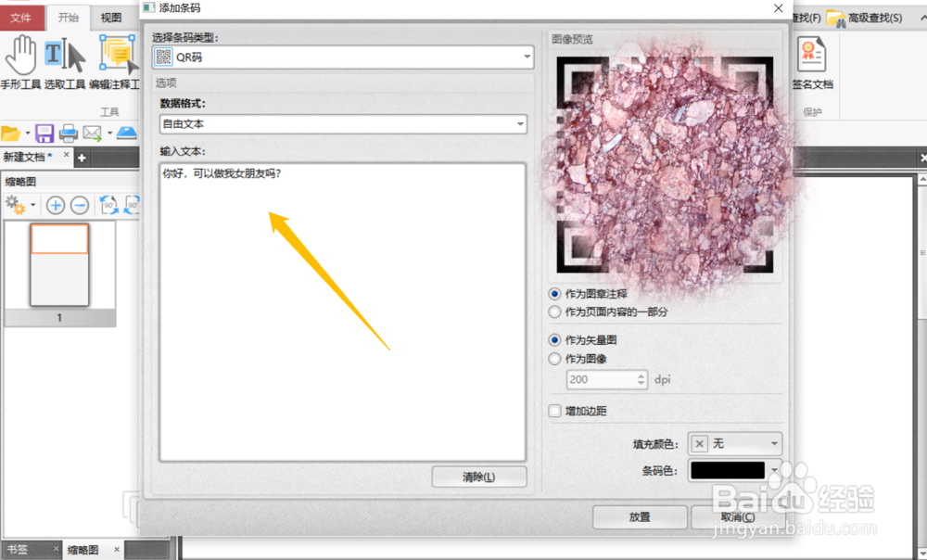
Task: Zoom out thumbnails with the minus icon
Action: tap(80, 205)
